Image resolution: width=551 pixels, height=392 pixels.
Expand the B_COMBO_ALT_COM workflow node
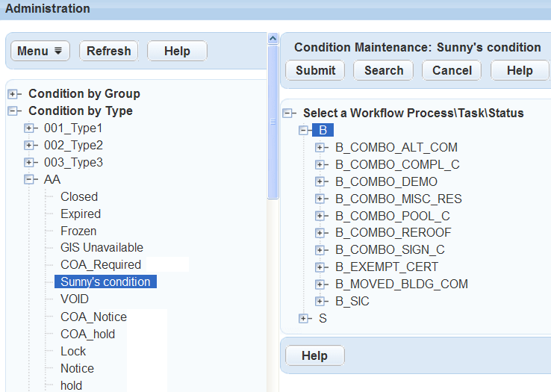pyautogui.click(x=321, y=147)
